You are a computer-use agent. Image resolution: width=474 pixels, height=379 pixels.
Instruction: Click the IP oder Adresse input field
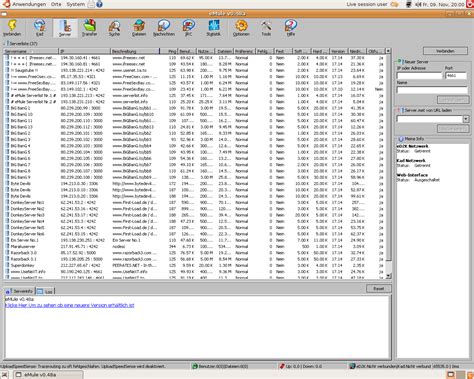point(419,76)
